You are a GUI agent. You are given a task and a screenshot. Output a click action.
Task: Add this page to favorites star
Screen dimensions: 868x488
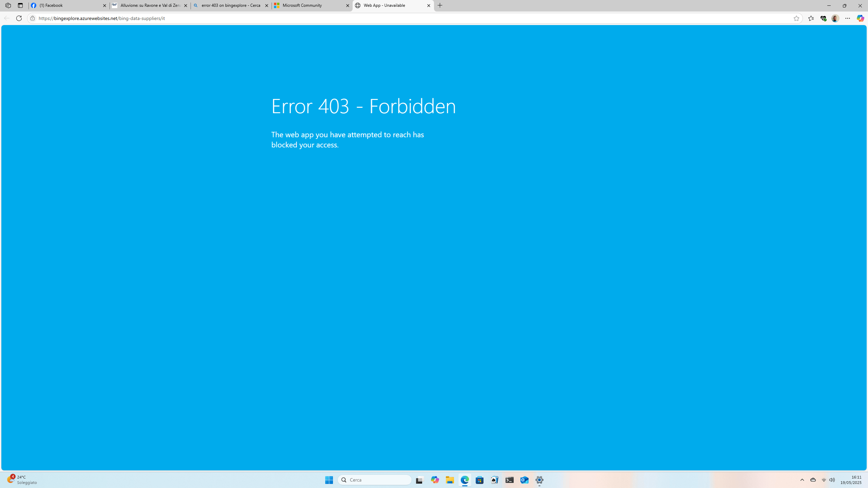796,19
